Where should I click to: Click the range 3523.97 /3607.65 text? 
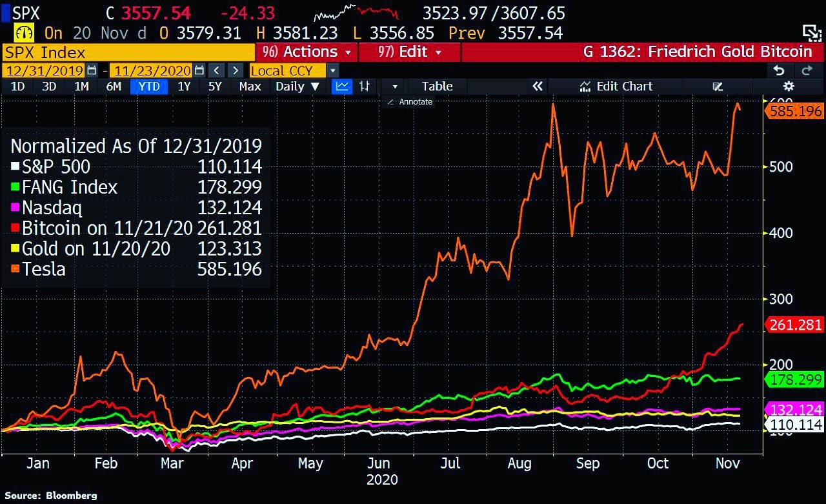point(494,13)
